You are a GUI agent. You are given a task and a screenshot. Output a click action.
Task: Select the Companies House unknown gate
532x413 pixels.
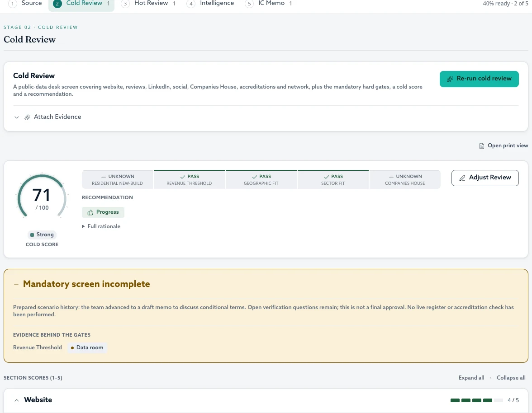pos(405,179)
